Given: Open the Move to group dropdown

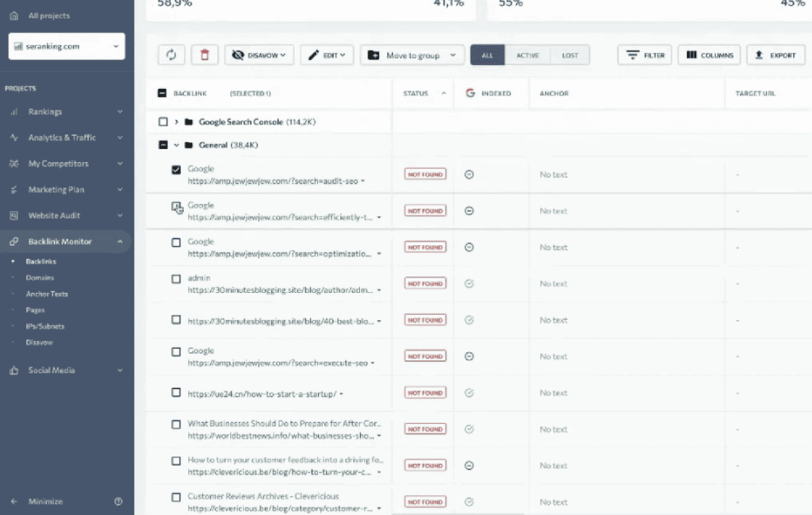Looking at the screenshot, I should [412, 55].
